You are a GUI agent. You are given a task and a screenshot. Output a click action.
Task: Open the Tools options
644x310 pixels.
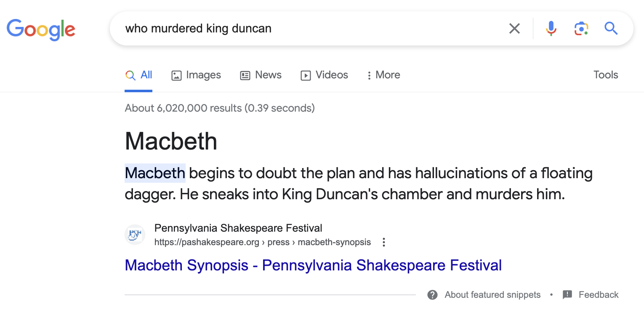coord(605,75)
